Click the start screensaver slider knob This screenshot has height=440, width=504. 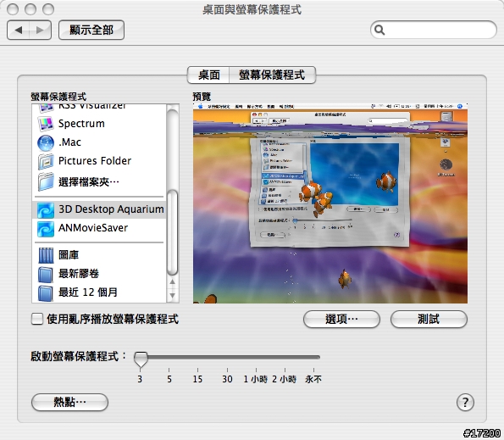[141, 359]
